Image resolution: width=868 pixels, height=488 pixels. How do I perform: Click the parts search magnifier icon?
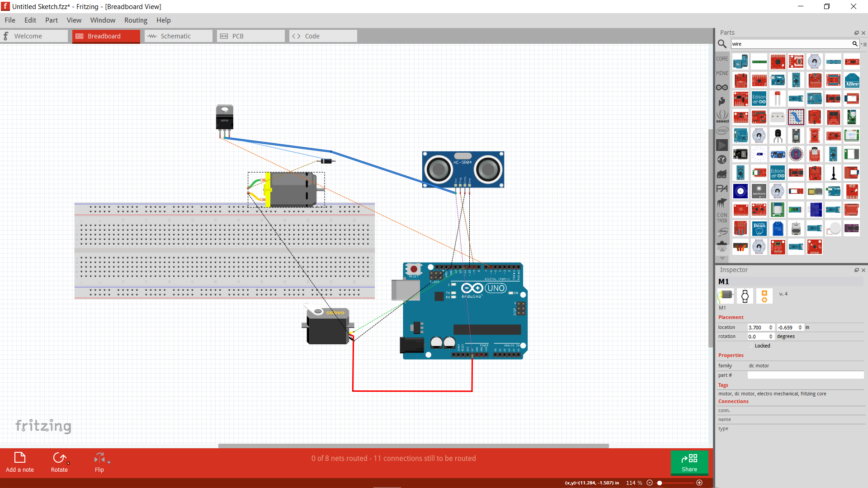722,44
